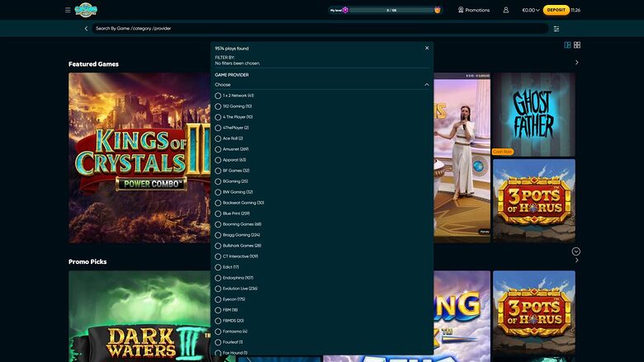
Task: Click the 'Featured Games' heading
Action: [x=93, y=64]
